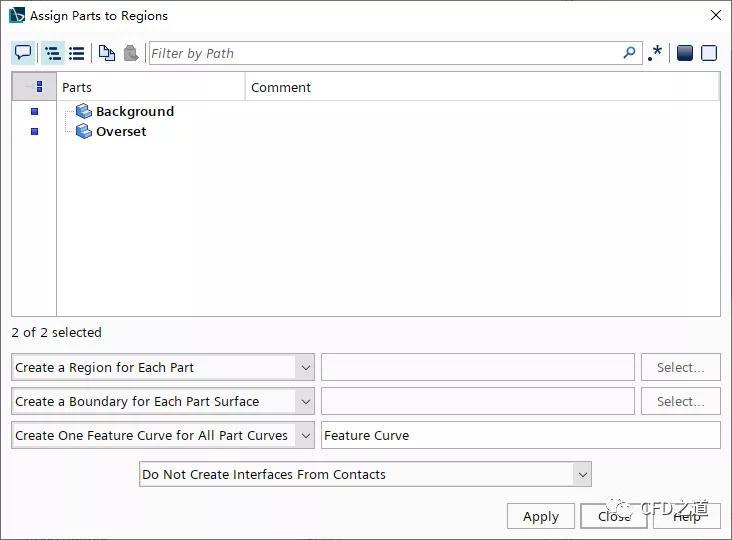Screen dimensions: 732x540
Task: Select the Background part in tree
Action: [x=135, y=111]
